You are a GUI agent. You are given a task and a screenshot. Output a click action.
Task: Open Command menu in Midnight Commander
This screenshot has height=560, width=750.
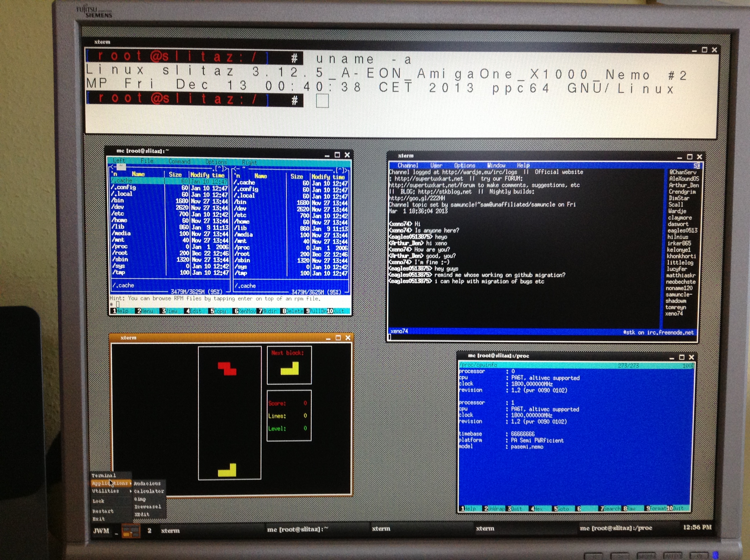(179, 161)
